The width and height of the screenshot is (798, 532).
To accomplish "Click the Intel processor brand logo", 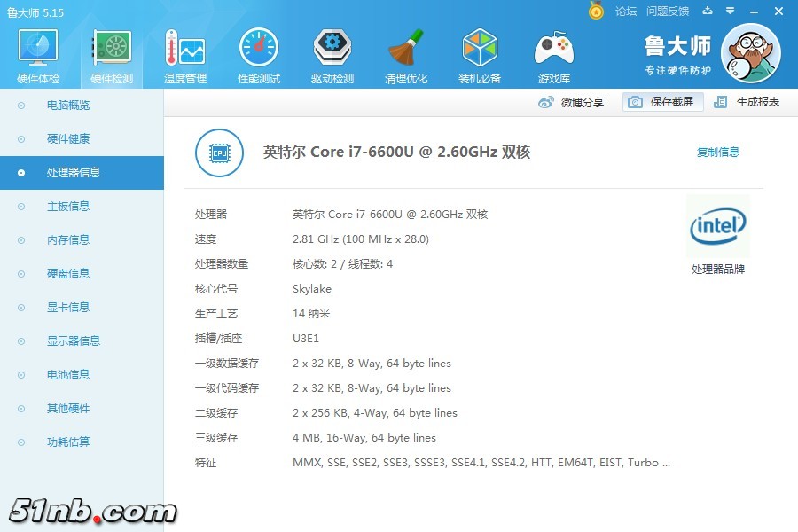I will [718, 226].
